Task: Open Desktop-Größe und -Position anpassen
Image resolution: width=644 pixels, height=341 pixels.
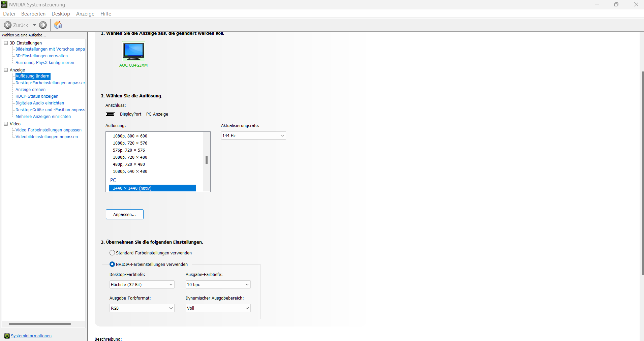Action: coord(50,110)
